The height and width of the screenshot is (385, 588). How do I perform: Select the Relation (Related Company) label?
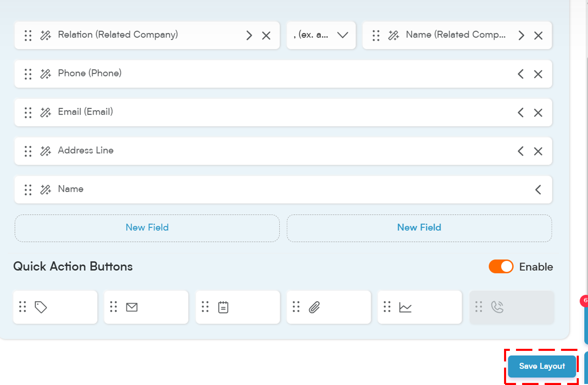[118, 34]
